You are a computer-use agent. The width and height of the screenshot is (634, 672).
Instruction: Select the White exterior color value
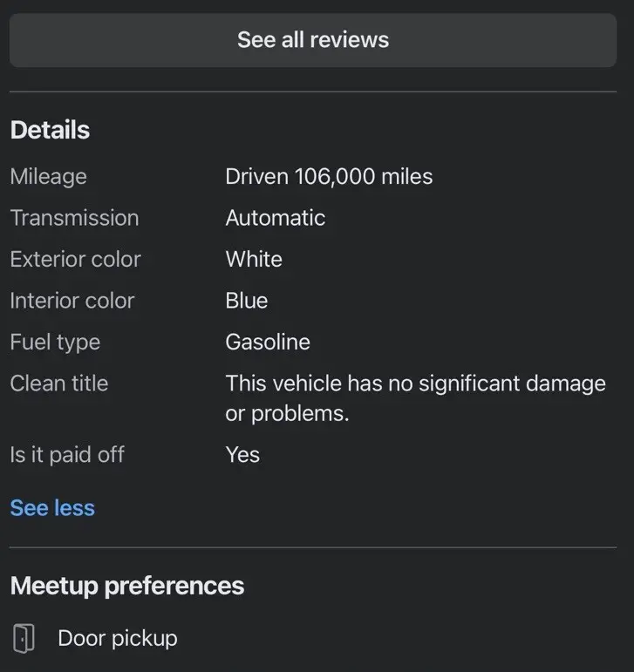(x=254, y=260)
